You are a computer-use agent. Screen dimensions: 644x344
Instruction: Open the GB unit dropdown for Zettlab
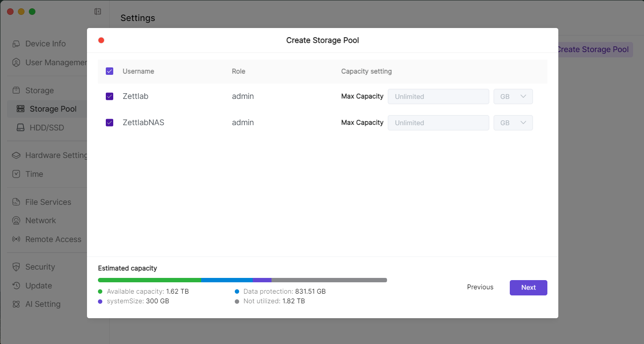513,97
